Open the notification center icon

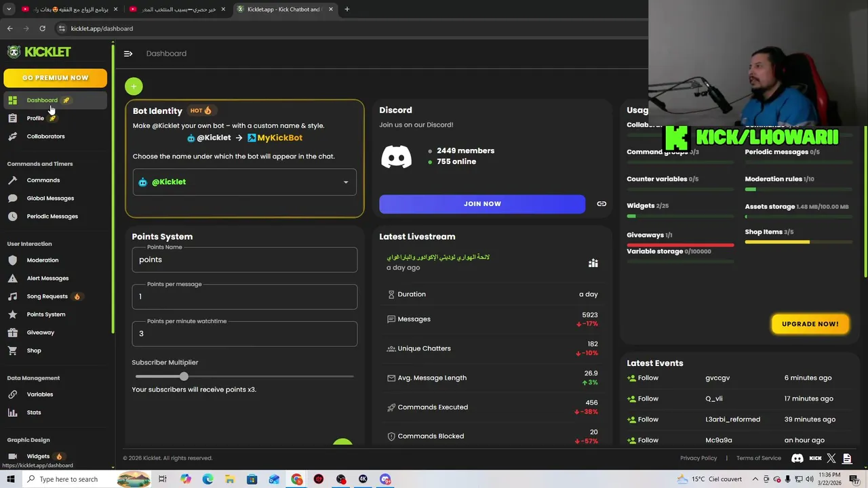(854, 480)
